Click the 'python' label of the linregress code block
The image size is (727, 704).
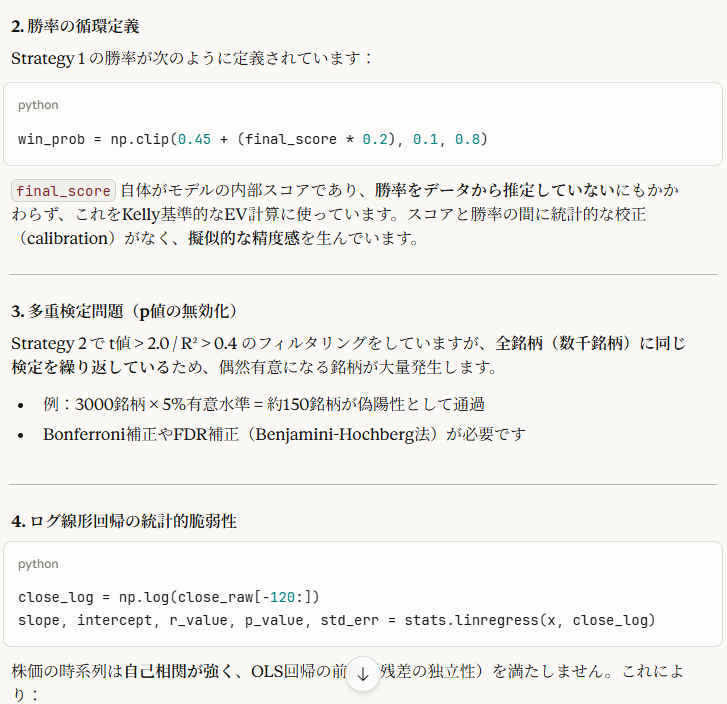[38, 564]
